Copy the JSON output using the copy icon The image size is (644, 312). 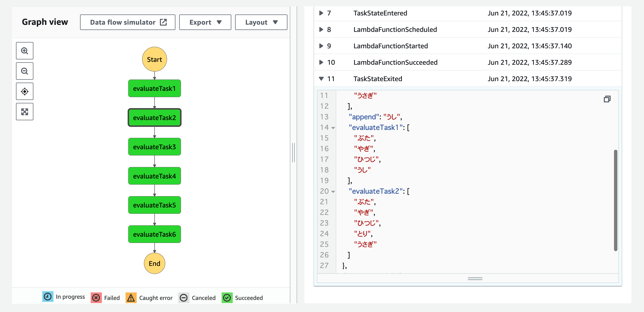click(x=607, y=99)
